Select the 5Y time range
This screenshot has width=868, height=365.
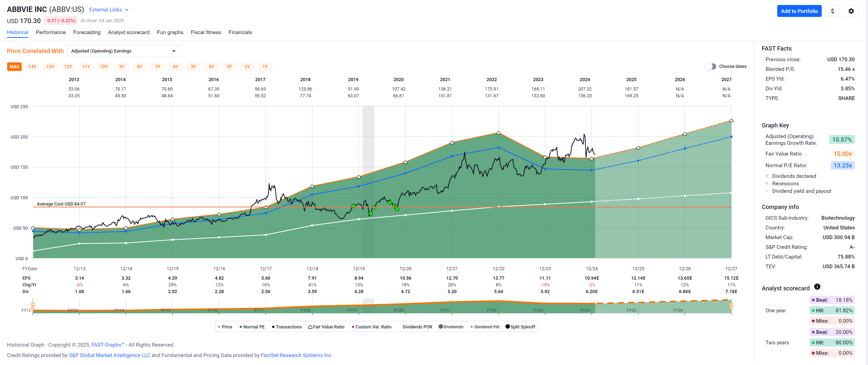[193, 67]
